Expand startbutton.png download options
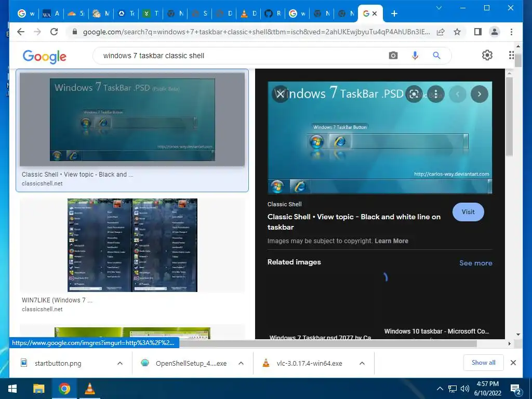Screen dimensions: 532x399 (x=120, y=363)
